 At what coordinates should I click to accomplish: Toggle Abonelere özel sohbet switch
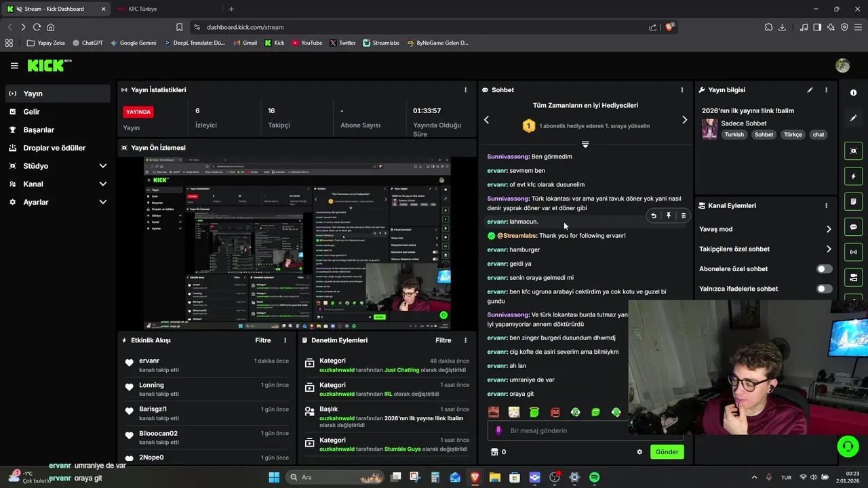(824, 269)
